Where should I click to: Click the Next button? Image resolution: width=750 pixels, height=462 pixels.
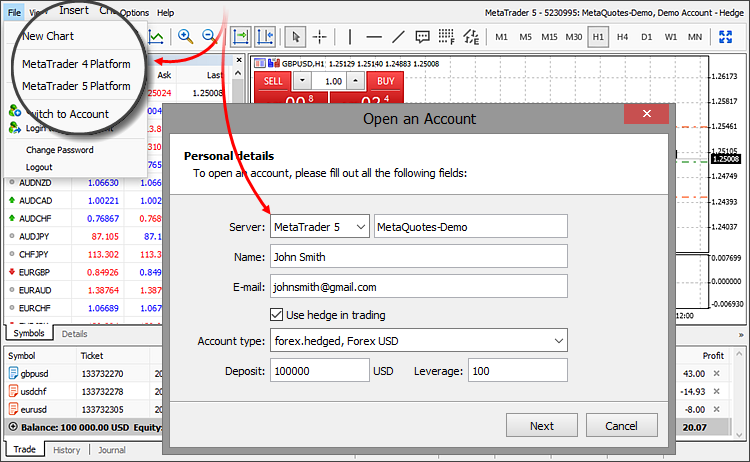pos(542,426)
